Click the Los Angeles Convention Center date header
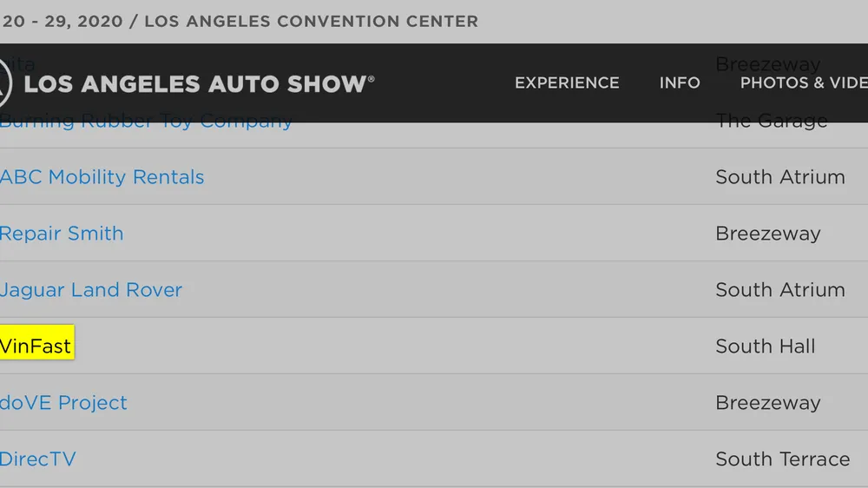The image size is (868, 488). coord(240,21)
